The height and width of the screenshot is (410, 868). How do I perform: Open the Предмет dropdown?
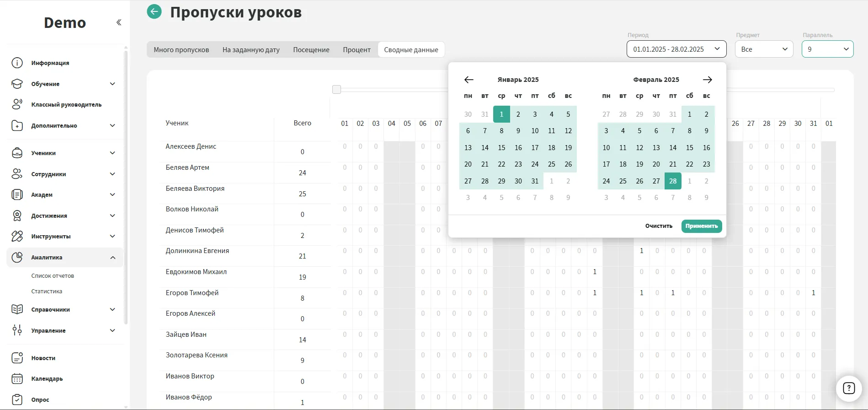click(x=764, y=49)
